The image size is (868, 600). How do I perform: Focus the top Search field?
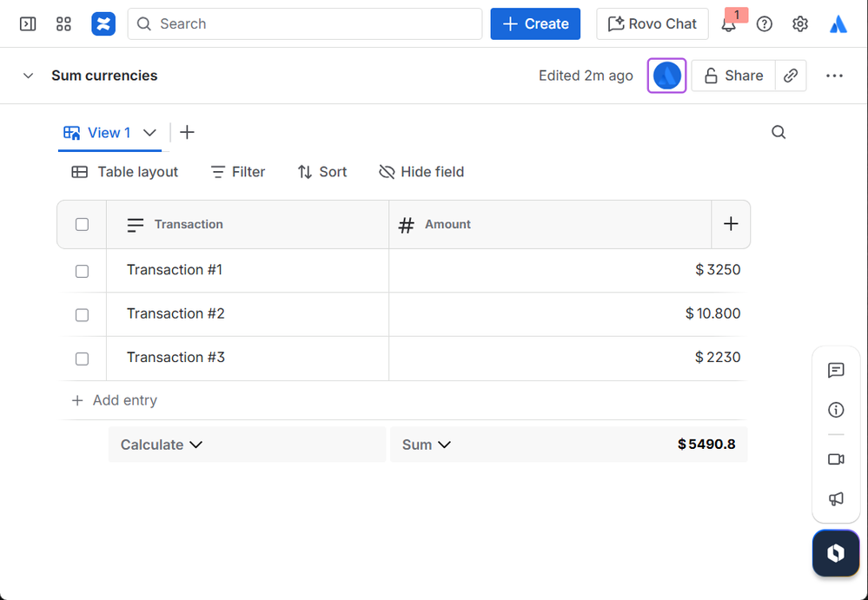click(305, 23)
